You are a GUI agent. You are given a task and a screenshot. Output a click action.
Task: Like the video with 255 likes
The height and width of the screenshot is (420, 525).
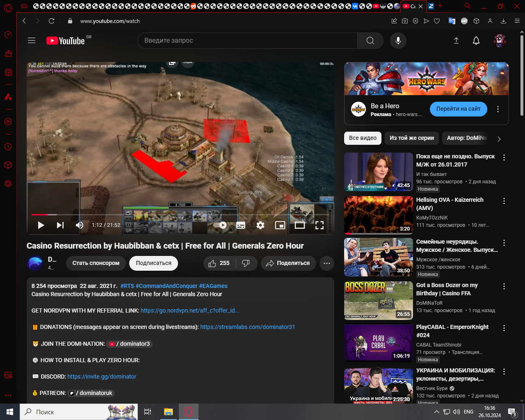pos(219,263)
